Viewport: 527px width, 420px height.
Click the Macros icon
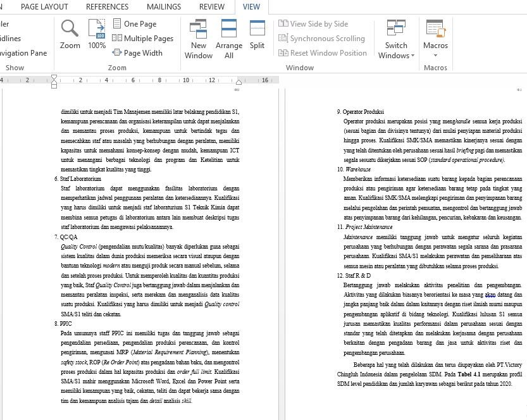pos(435,28)
